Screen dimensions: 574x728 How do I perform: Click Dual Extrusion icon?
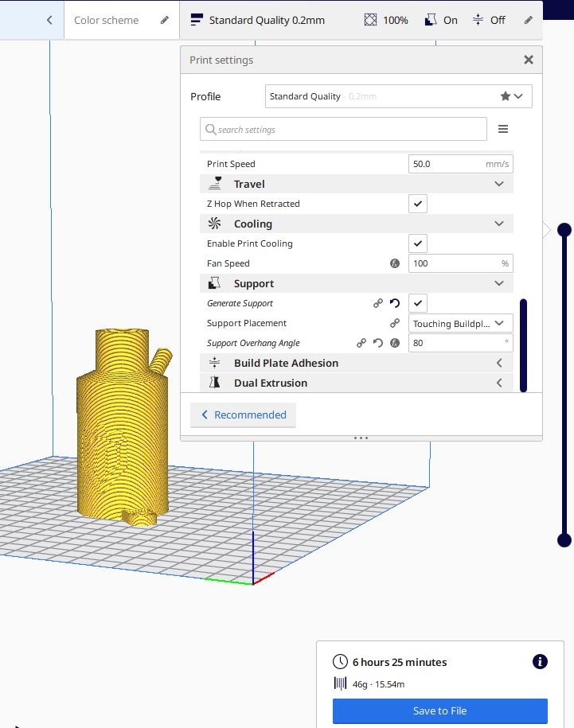(x=215, y=382)
